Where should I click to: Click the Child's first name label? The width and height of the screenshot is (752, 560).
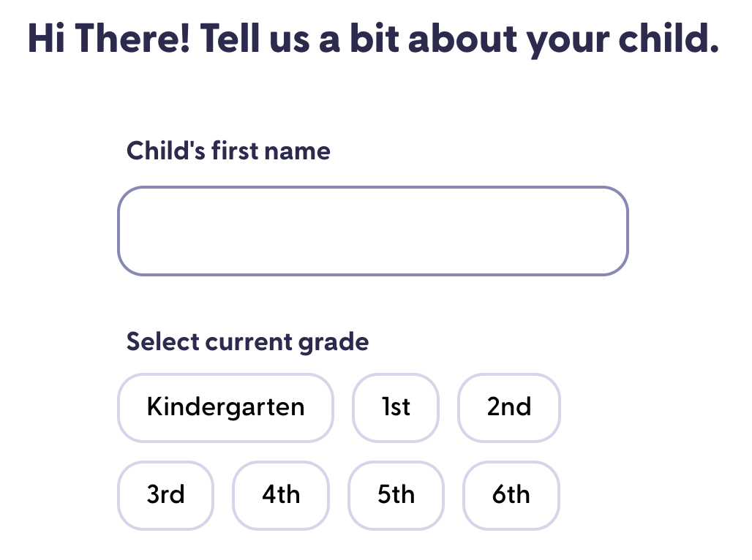point(228,151)
